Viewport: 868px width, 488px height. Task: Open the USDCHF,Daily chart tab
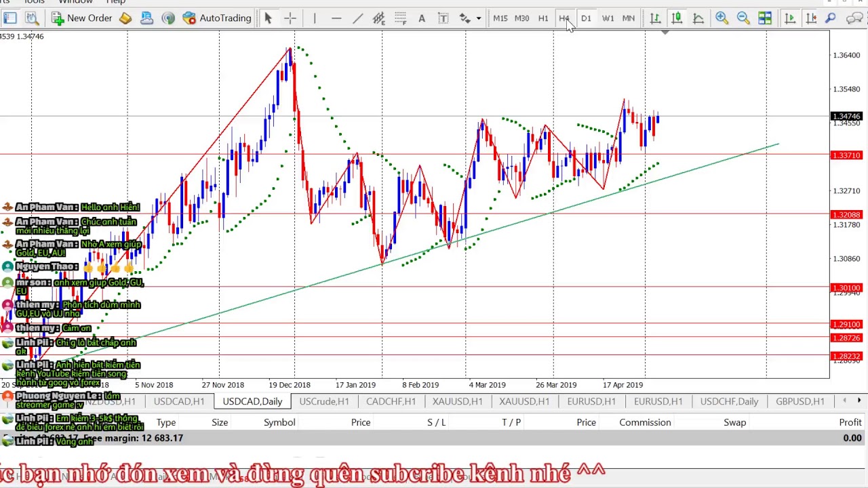(729, 401)
